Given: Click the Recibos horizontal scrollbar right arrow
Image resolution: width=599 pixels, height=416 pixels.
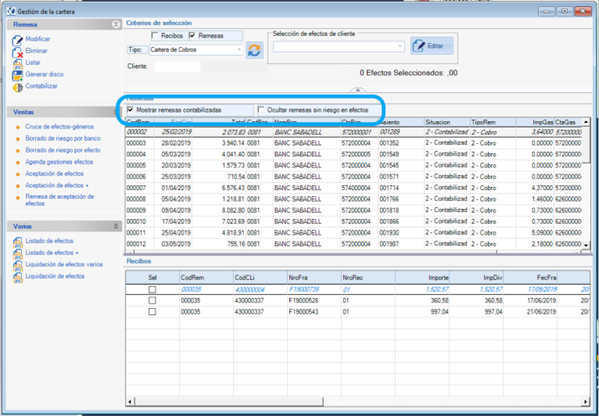Looking at the screenshot, I should coord(585,401).
